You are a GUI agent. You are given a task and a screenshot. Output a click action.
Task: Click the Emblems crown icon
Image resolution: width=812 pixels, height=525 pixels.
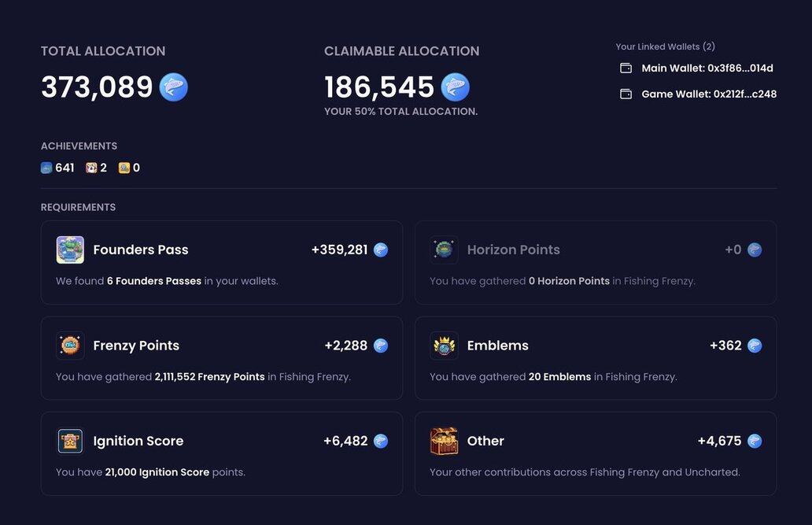444,346
